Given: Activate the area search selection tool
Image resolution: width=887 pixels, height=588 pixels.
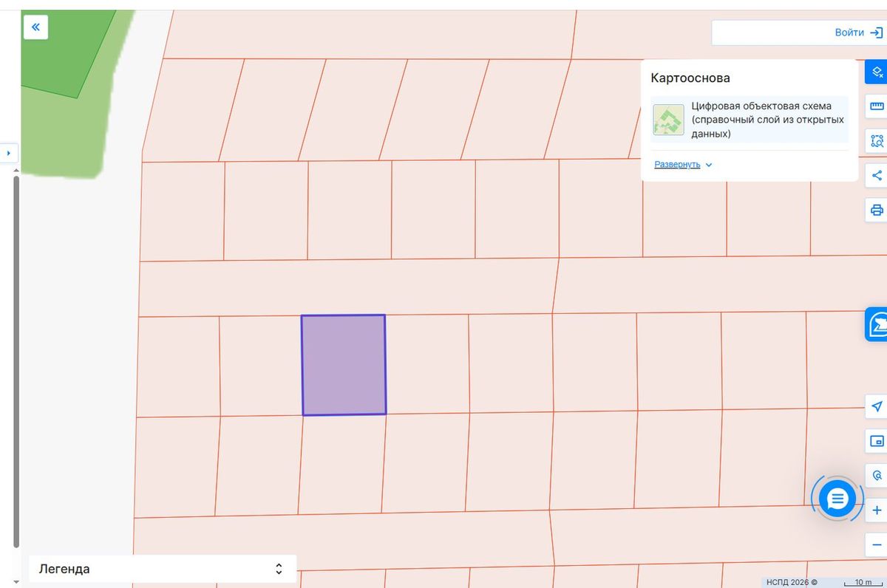Looking at the screenshot, I should pos(877,141).
